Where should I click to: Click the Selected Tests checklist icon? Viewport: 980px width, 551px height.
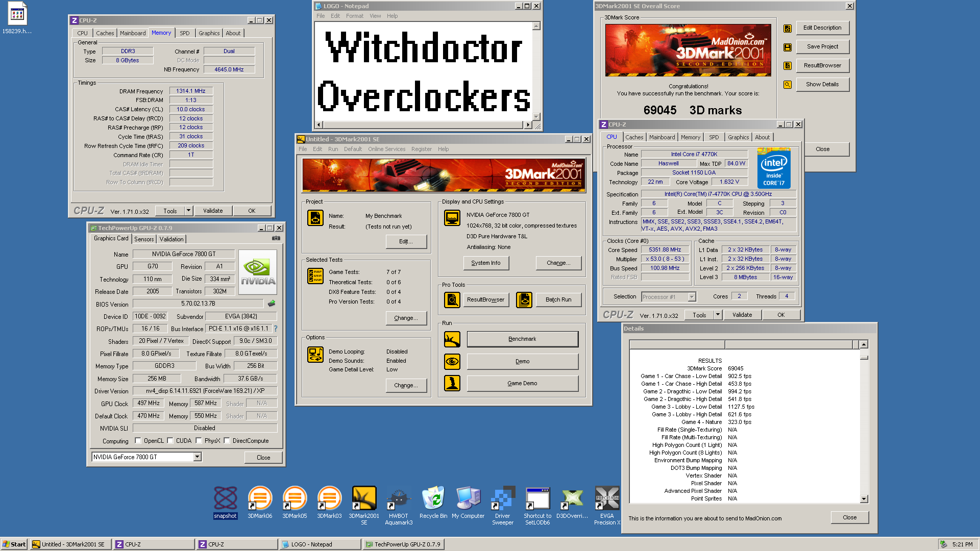315,276
